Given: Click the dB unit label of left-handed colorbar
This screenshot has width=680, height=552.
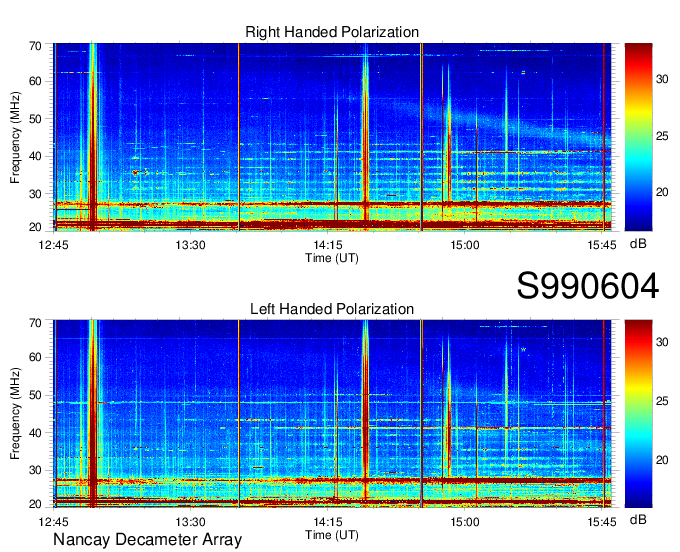Looking at the screenshot, I should click(638, 519).
